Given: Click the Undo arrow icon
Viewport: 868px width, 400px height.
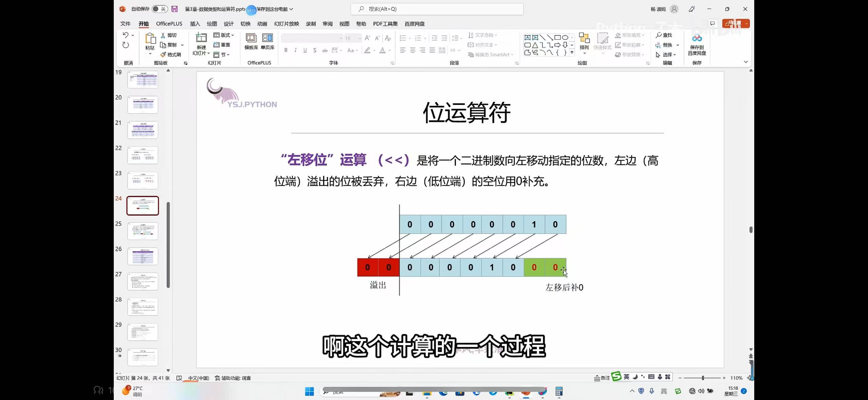Looking at the screenshot, I should [125, 35].
